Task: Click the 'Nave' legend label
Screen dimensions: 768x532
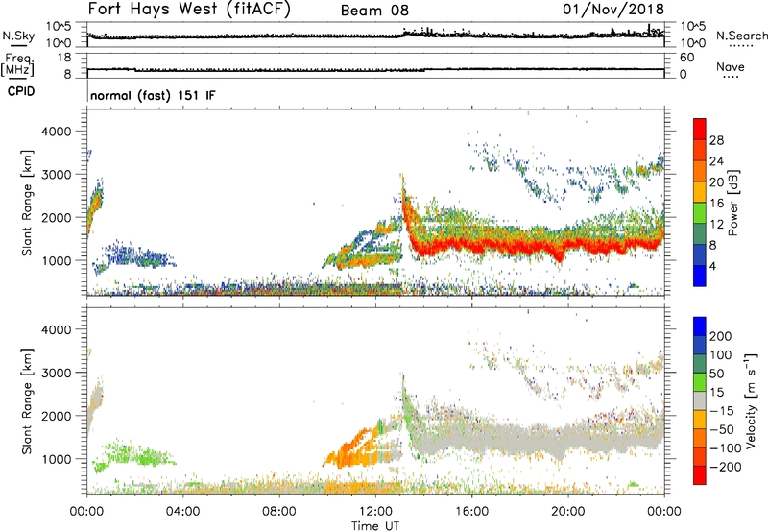Action: (x=731, y=67)
